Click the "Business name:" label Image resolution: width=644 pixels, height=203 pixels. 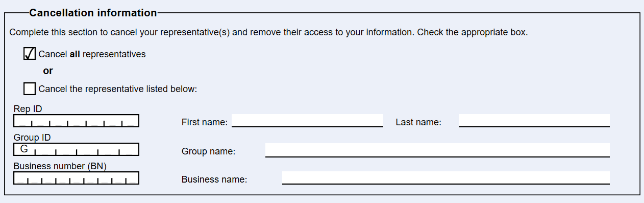[214, 179]
